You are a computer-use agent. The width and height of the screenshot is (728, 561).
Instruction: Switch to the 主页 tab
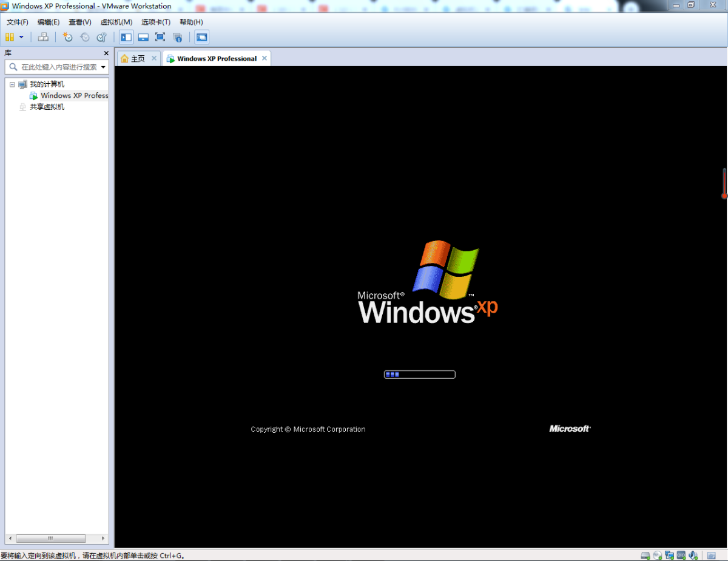(x=138, y=59)
